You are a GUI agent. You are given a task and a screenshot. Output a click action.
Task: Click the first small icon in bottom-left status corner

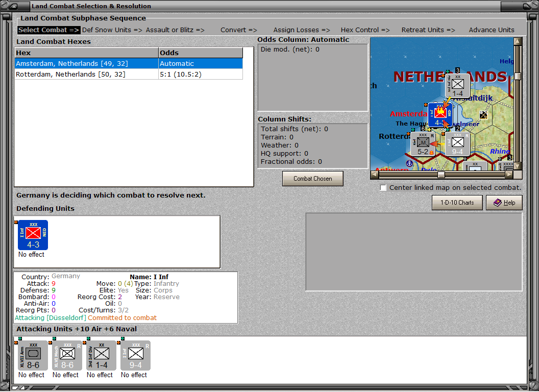click(15, 388)
